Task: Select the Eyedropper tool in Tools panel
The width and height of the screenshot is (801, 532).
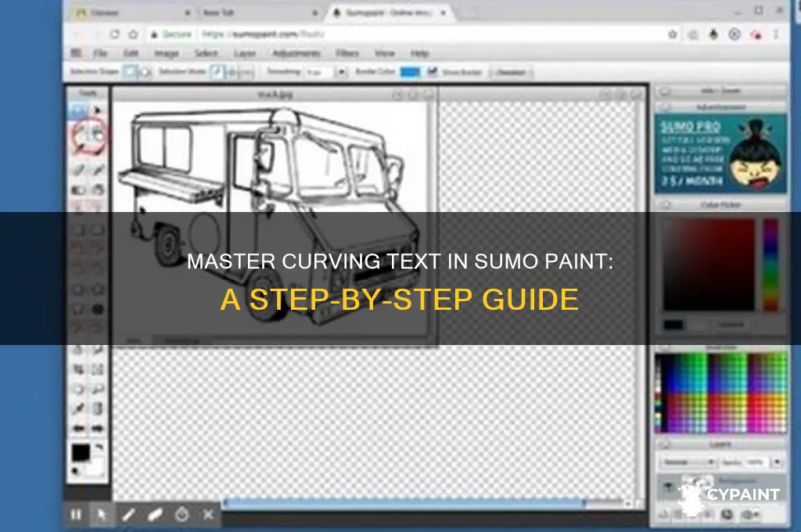Action: (x=78, y=408)
